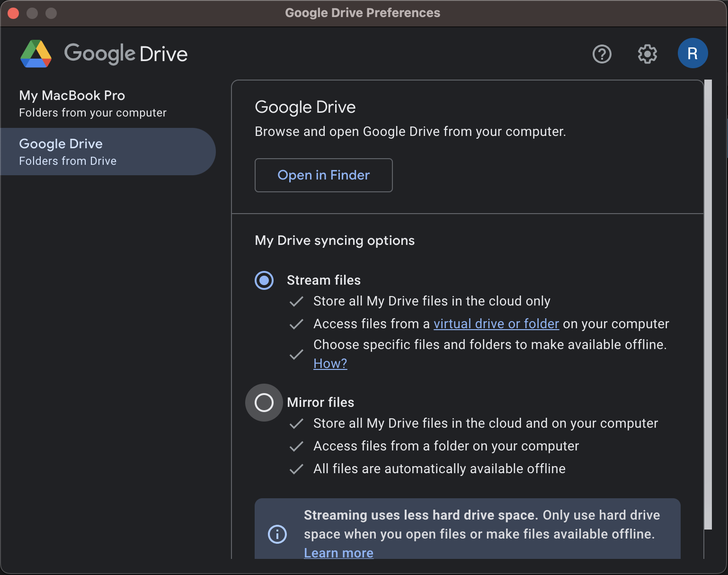The width and height of the screenshot is (728, 575).
Task: Click the 'Stream files' option label
Action: (324, 280)
